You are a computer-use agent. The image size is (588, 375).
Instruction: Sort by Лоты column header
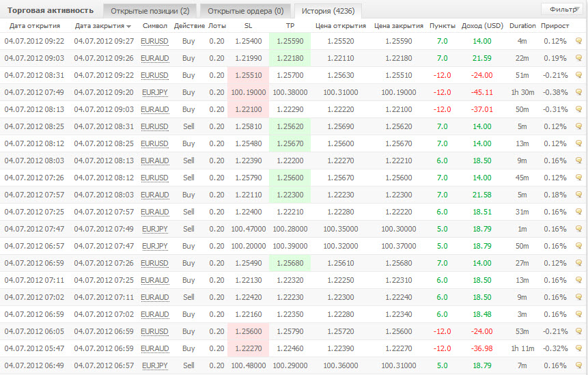tap(217, 26)
